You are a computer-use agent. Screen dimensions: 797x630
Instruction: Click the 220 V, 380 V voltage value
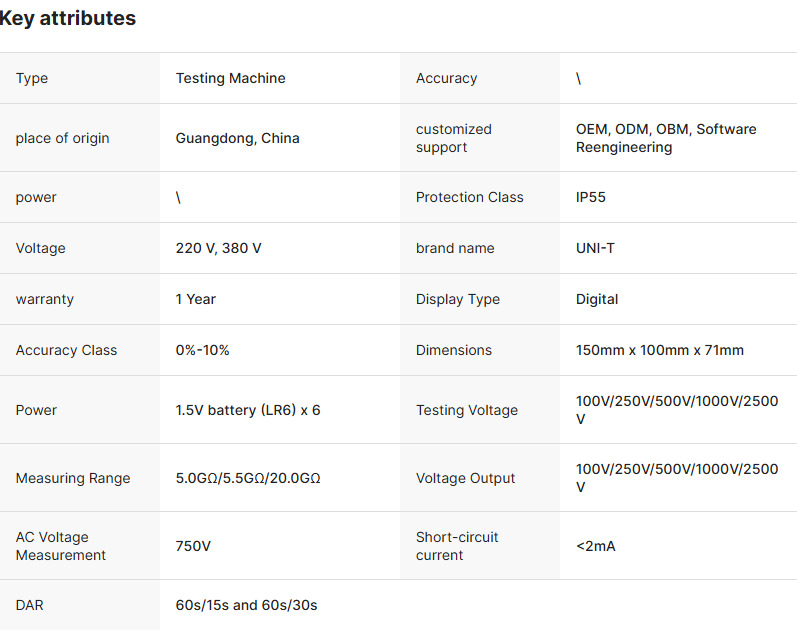coord(218,248)
